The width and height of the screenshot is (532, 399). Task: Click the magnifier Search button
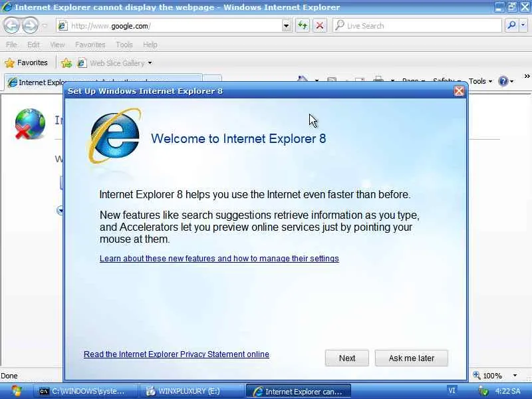(511, 25)
